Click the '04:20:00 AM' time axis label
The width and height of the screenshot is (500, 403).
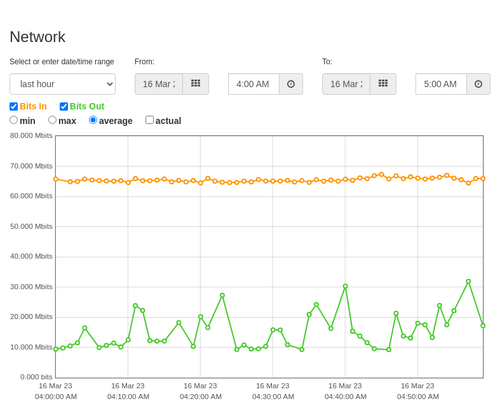point(200,397)
